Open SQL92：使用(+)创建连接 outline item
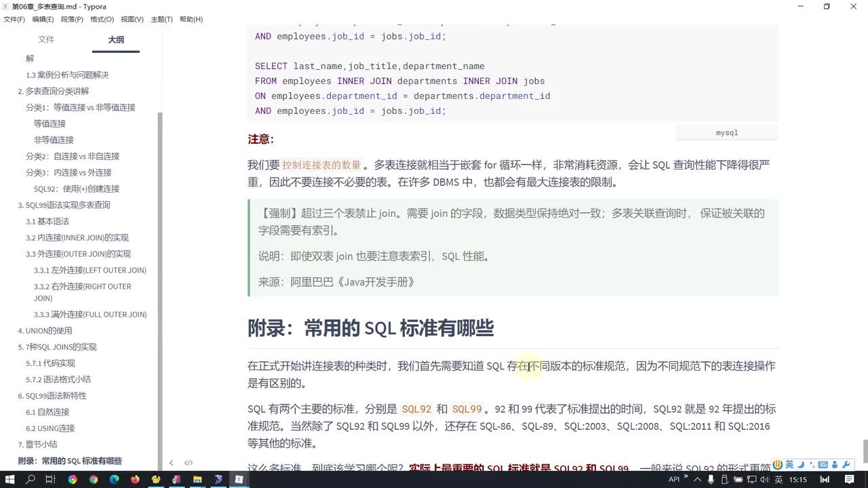Viewport: 868px width, 488px height. click(77, 189)
